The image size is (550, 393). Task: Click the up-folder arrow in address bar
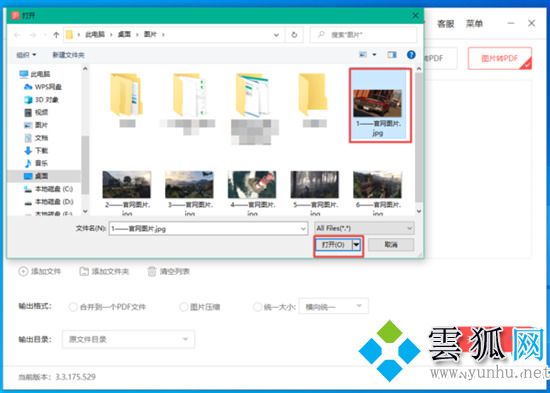point(56,34)
